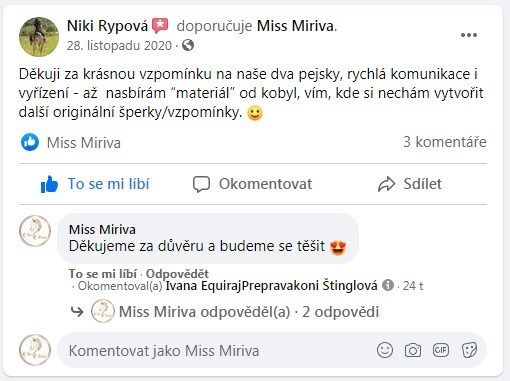Click the emoji smiley icon in comment box
The width and height of the screenshot is (510, 381).
385,350
